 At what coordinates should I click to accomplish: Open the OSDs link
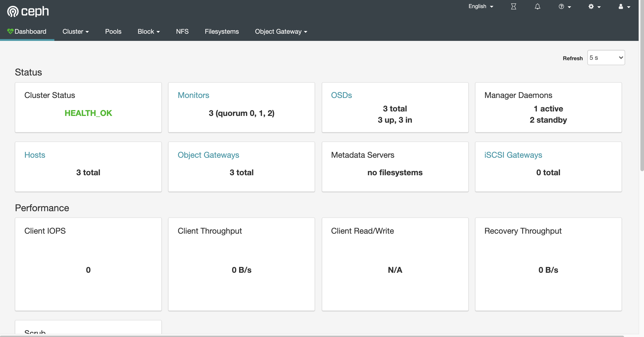coord(341,95)
